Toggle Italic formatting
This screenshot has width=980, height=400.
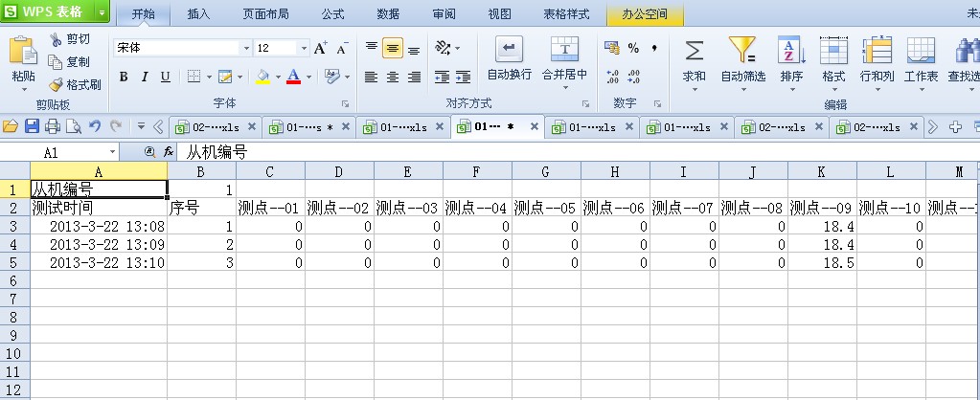145,77
